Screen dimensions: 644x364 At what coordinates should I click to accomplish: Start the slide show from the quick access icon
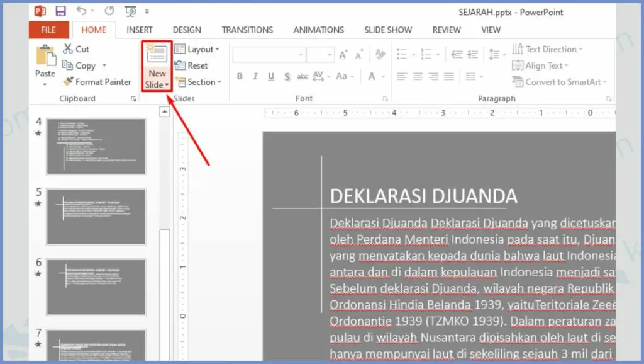[x=131, y=11]
